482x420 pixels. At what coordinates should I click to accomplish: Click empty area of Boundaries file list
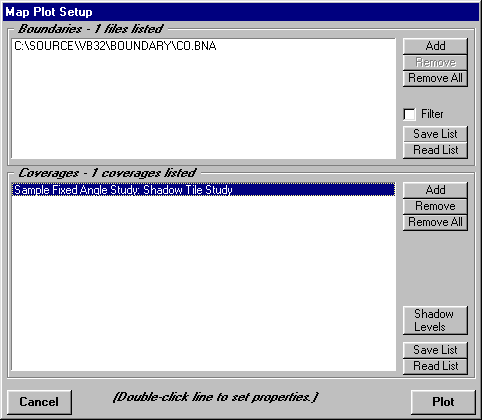[203, 107]
